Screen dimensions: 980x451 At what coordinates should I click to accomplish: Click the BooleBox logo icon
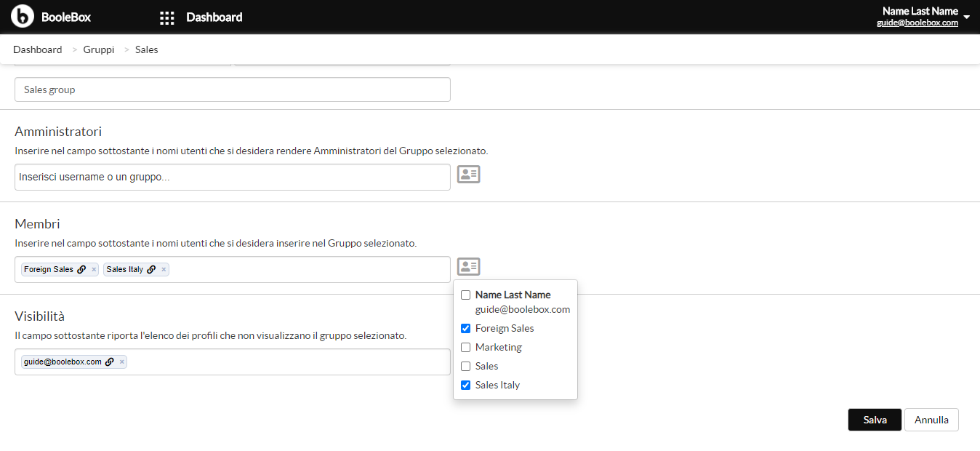tap(23, 16)
